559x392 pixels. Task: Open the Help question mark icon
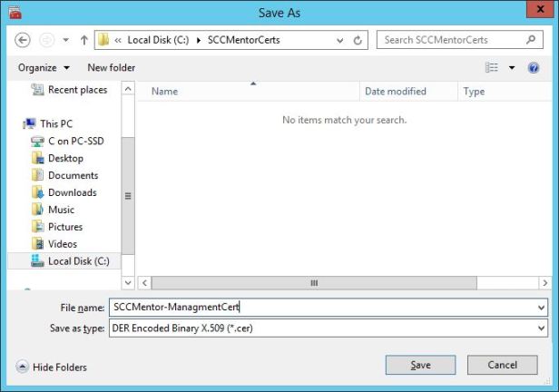click(x=534, y=68)
